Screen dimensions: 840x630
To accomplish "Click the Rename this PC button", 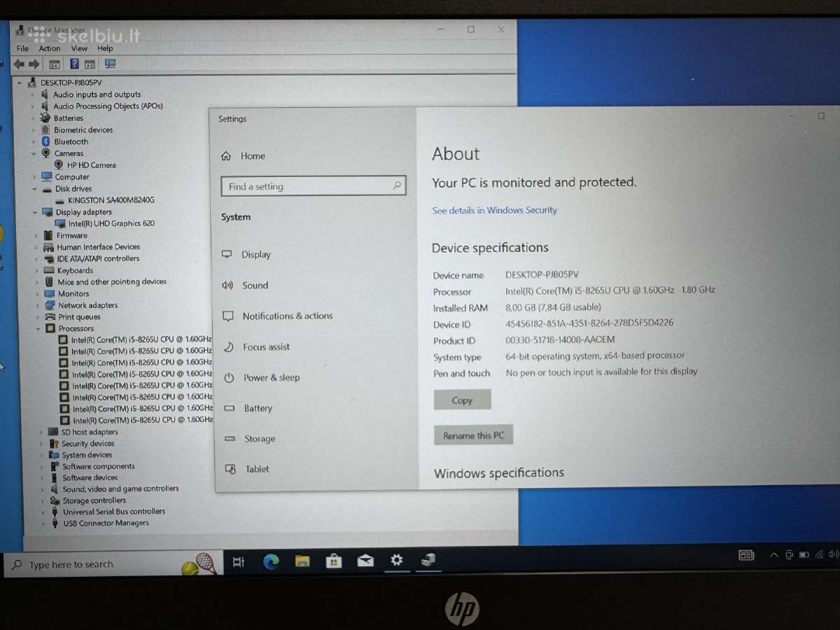I will [474, 435].
